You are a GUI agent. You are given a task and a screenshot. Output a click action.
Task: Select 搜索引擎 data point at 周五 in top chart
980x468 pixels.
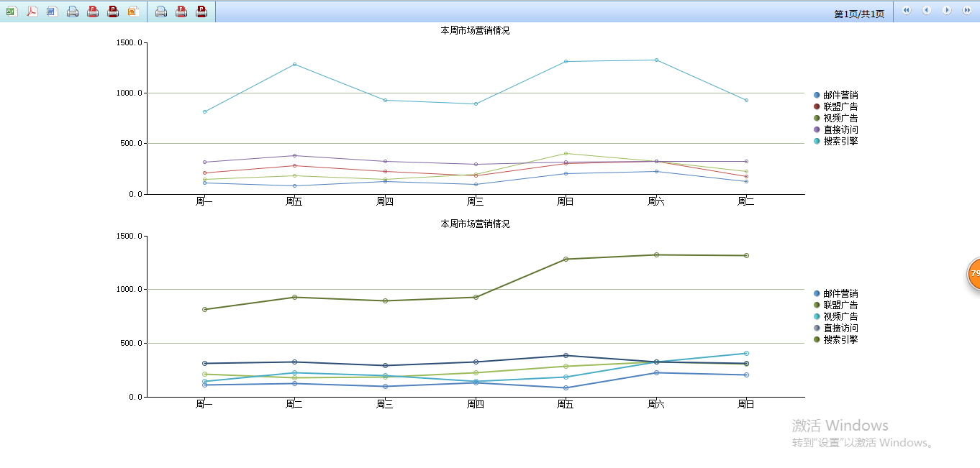[x=294, y=64]
